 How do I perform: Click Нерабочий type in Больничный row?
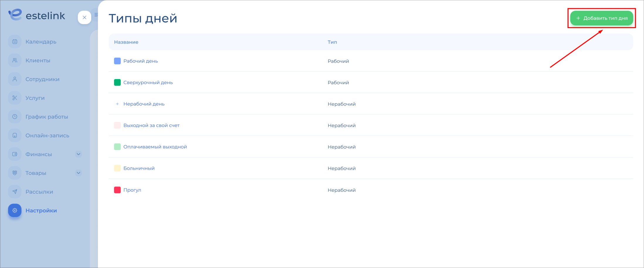click(x=342, y=168)
